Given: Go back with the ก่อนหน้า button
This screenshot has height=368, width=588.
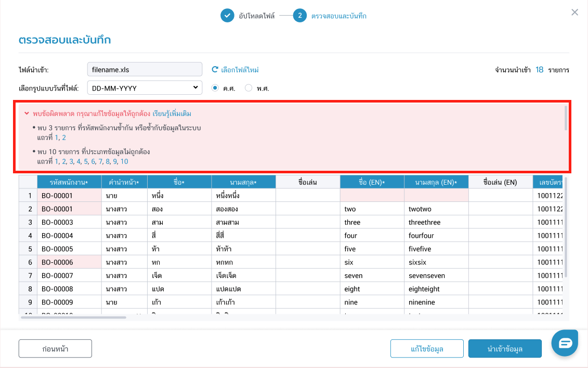Looking at the screenshot, I should click(55, 348).
